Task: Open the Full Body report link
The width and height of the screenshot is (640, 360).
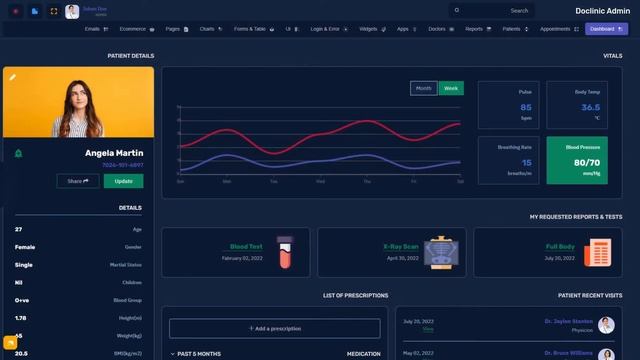Action: click(560, 247)
